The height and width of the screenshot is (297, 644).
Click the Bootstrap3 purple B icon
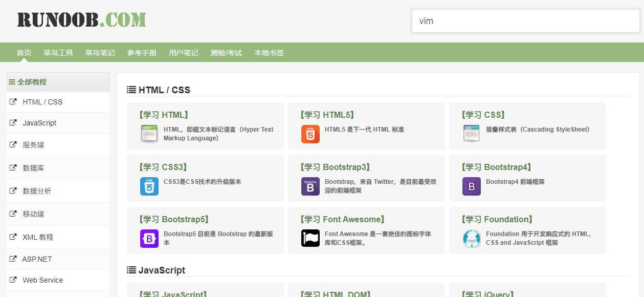tap(310, 186)
